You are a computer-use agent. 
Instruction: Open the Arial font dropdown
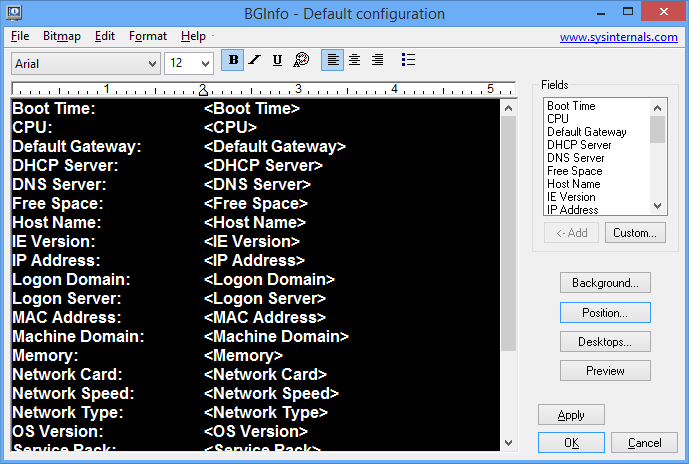tap(85, 64)
